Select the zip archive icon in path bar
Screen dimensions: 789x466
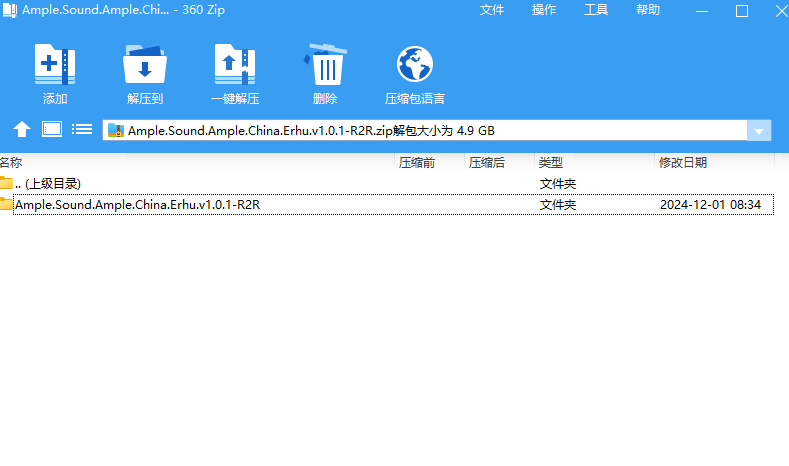[116, 130]
